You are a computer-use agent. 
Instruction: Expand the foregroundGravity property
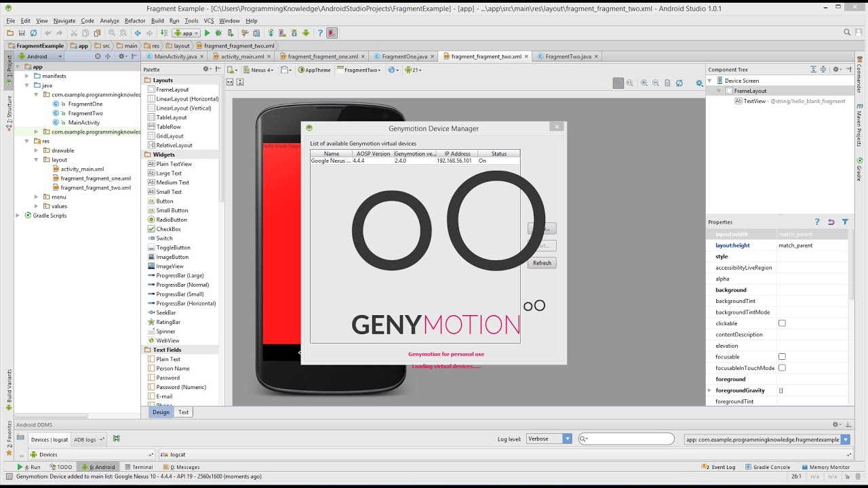(x=709, y=390)
